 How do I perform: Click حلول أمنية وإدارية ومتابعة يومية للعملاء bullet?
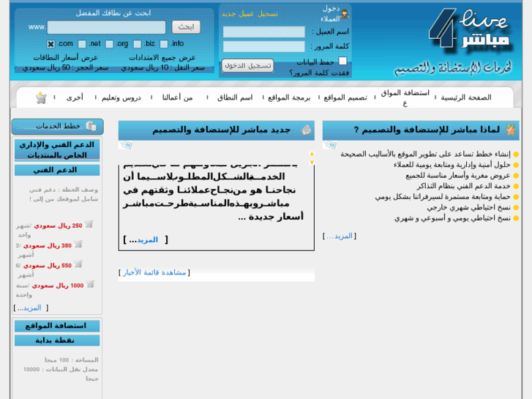click(452, 165)
